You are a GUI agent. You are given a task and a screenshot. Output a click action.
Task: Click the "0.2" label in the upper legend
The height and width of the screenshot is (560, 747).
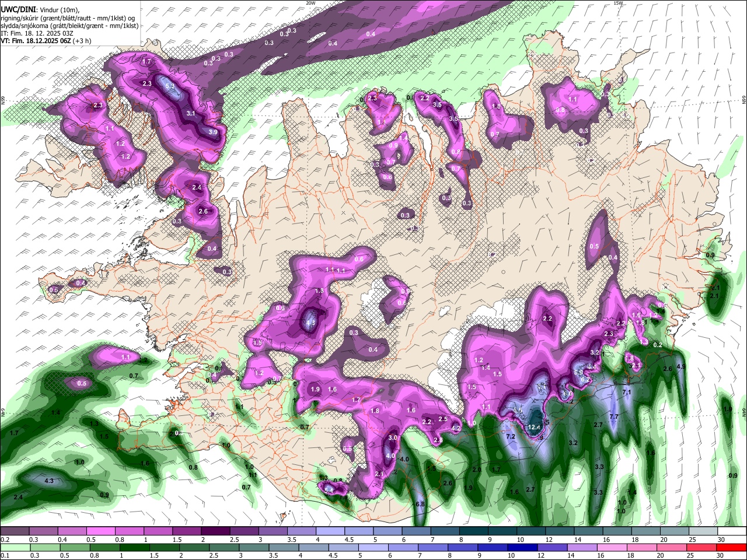(5, 540)
